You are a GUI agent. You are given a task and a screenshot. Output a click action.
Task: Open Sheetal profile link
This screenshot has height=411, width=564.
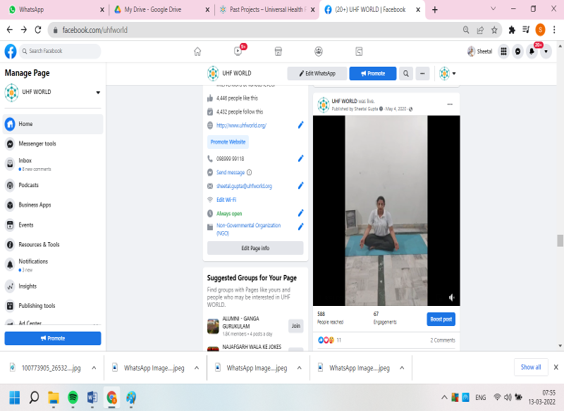tap(479, 51)
